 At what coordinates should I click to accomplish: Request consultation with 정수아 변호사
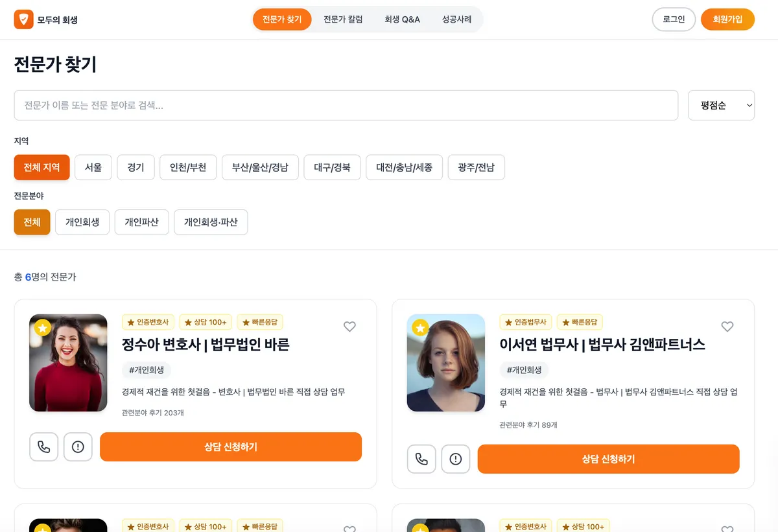click(231, 446)
